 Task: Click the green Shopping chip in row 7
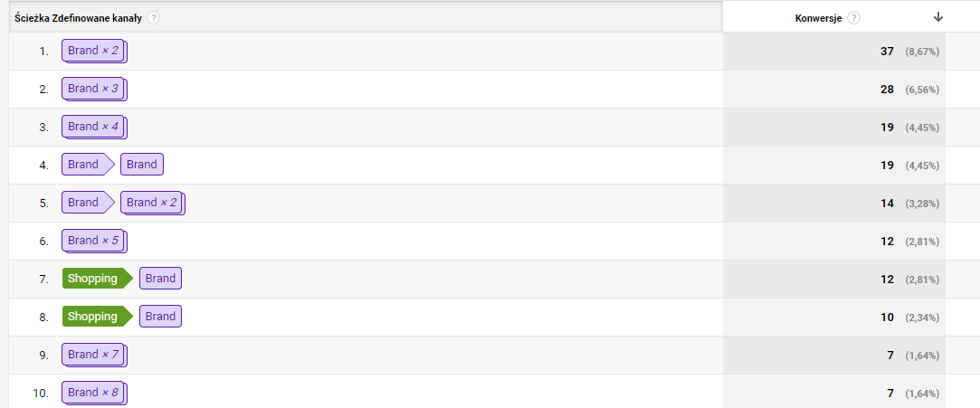coord(93,280)
